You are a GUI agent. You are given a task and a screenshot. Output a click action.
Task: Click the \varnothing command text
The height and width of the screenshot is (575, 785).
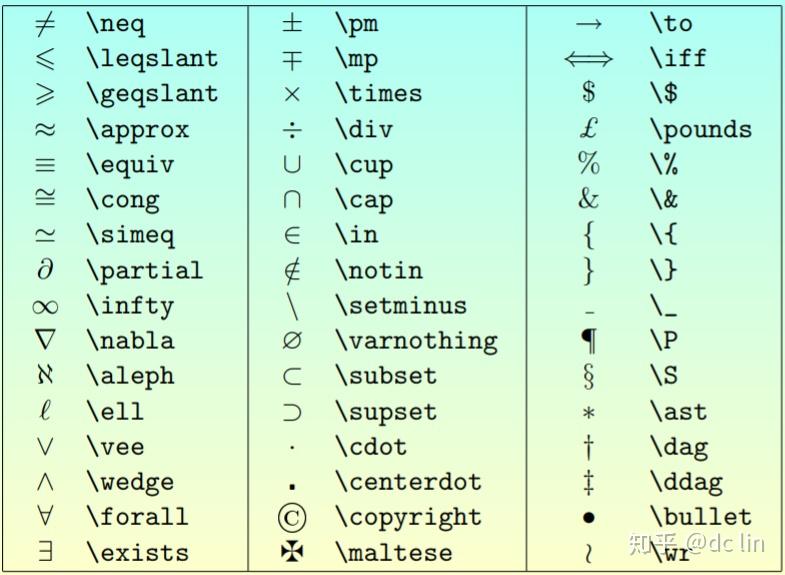tap(415, 341)
